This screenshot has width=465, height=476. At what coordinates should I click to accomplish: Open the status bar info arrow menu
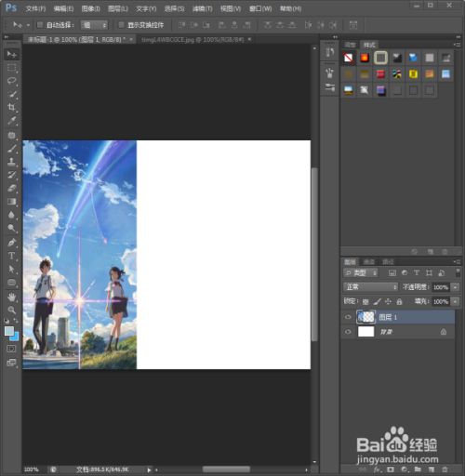[x=149, y=469]
